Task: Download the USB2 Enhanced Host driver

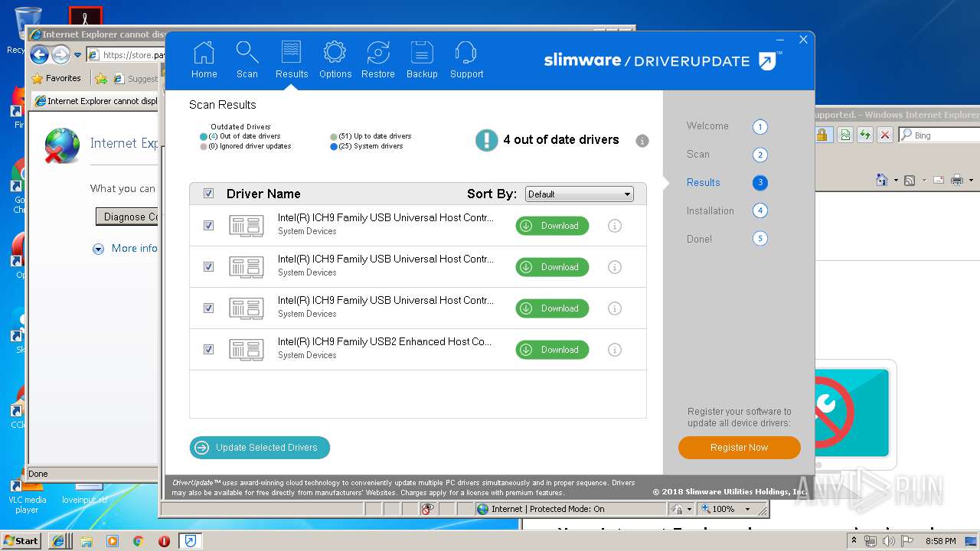Action: point(552,350)
